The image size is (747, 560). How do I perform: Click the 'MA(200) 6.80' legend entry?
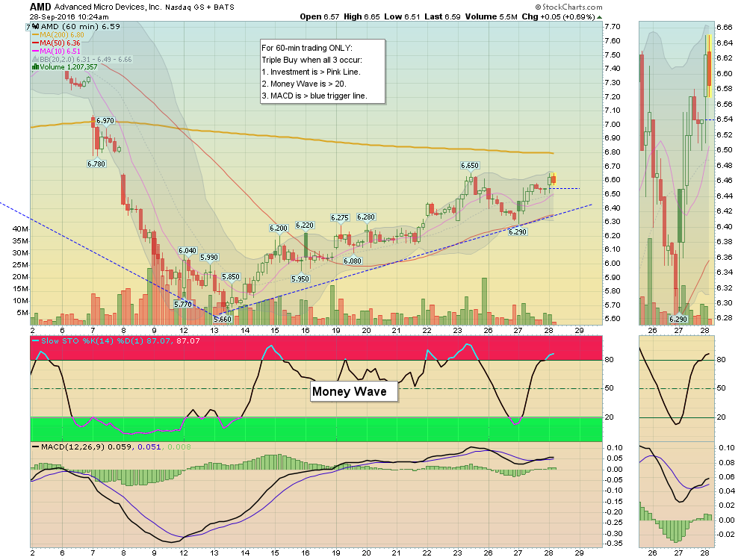62,35
